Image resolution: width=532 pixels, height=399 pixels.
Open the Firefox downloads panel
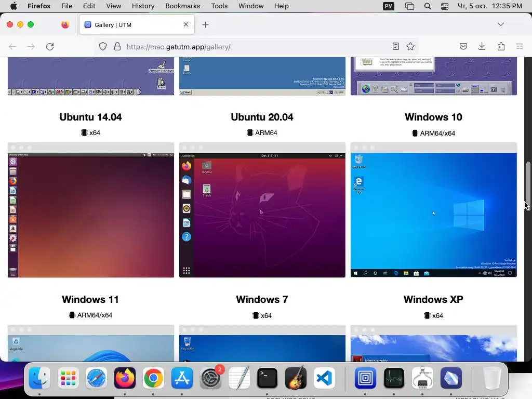click(x=482, y=46)
